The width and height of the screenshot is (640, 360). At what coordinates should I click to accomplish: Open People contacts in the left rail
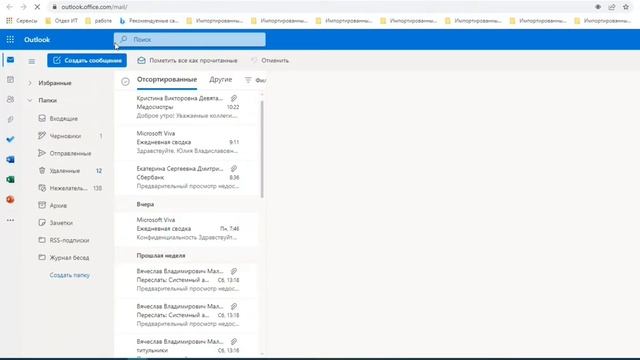(x=11, y=99)
